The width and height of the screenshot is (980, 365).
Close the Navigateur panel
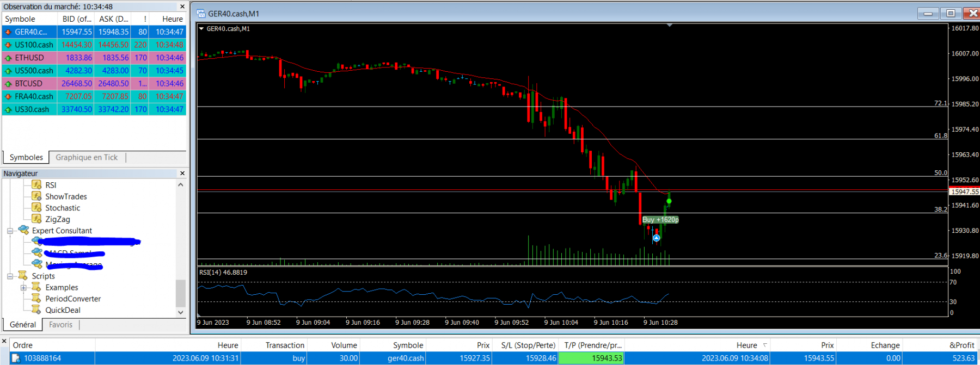(182, 173)
